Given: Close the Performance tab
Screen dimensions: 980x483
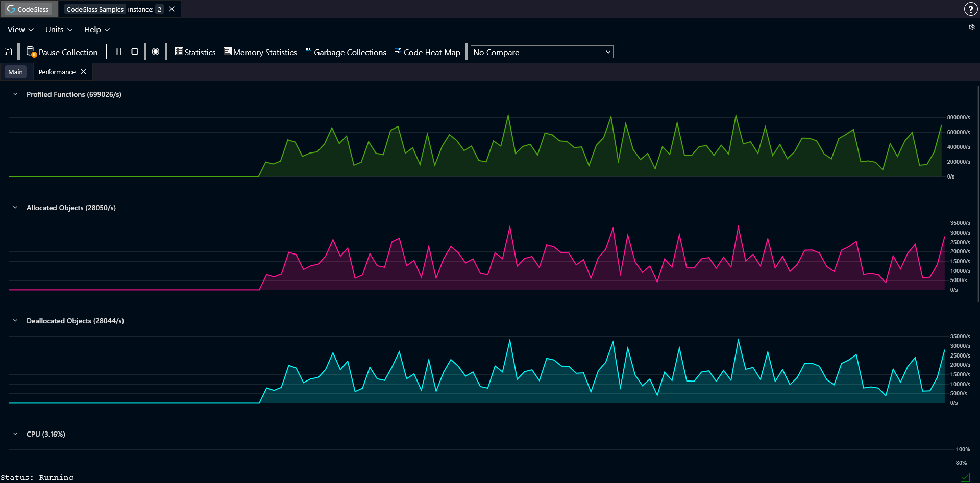Looking at the screenshot, I should pyautogui.click(x=84, y=72).
